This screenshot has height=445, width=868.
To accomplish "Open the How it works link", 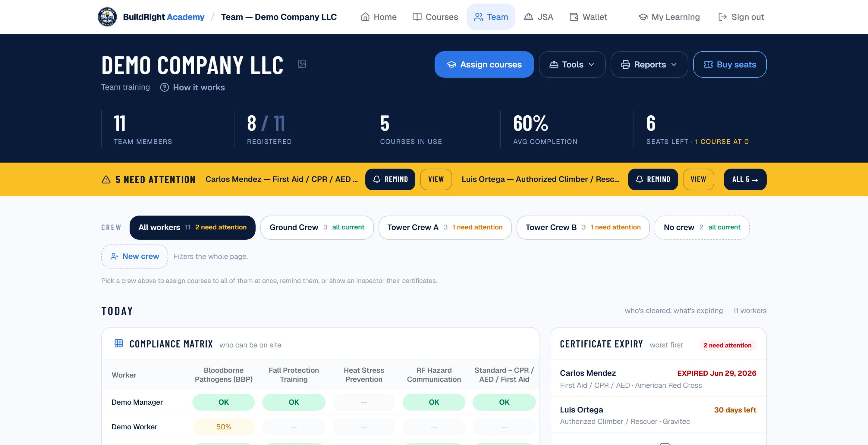I will 192,88.
